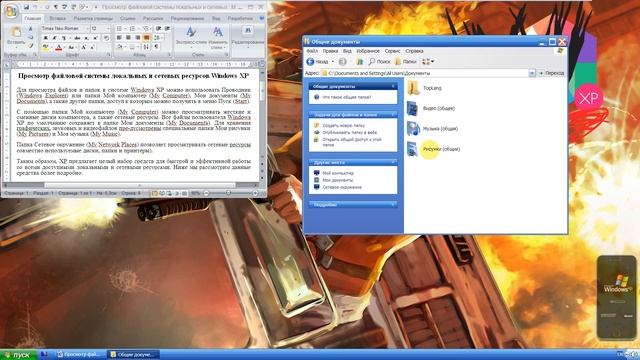Screen dimensions: 640x360
Task: Open the Office button in Word
Action: click(x=11, y=11)
